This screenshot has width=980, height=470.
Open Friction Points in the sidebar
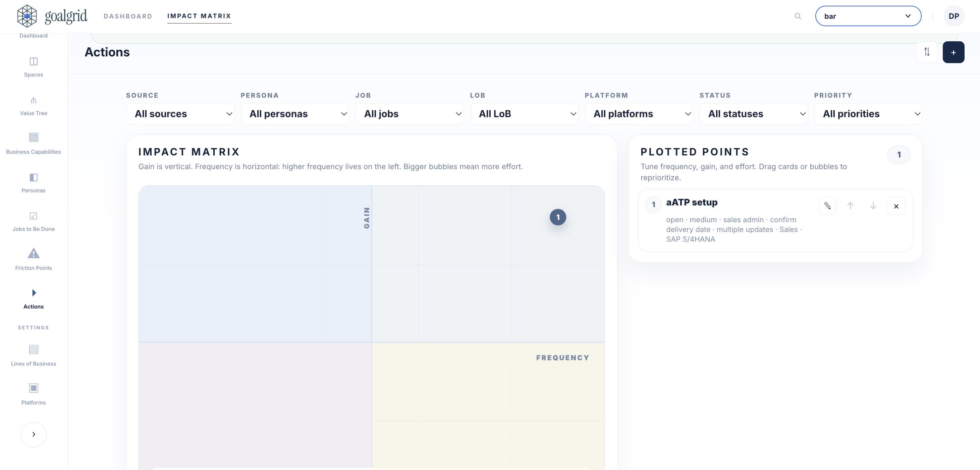tap(34, 260)
